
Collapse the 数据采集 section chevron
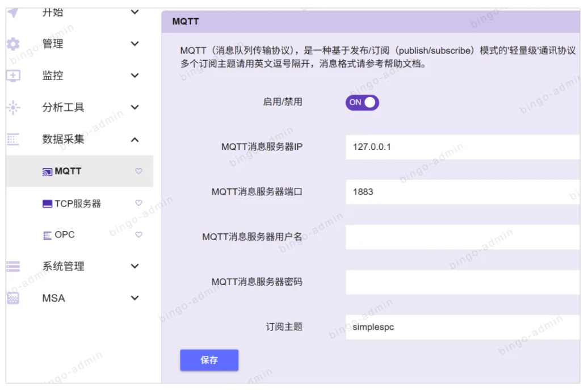(135, 139)
